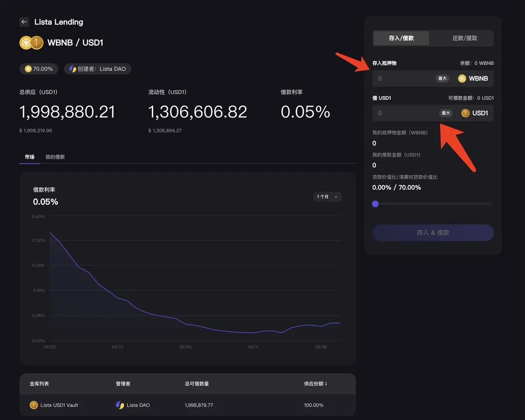Click the 总可借数量 column header
Viewport: 525px width, 420px height.
point(197,384)
